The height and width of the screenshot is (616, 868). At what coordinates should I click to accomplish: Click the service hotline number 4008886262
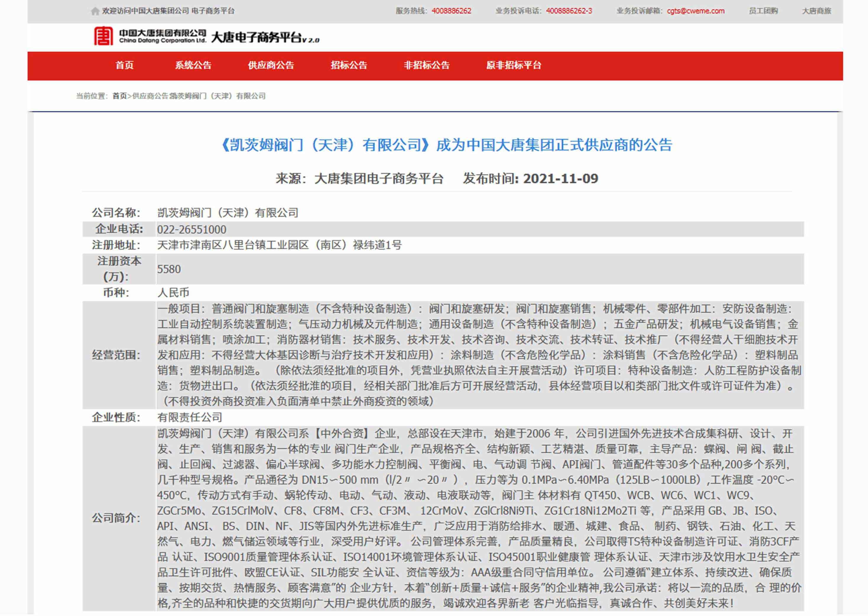pyautogui.click(x=451, y=11)
